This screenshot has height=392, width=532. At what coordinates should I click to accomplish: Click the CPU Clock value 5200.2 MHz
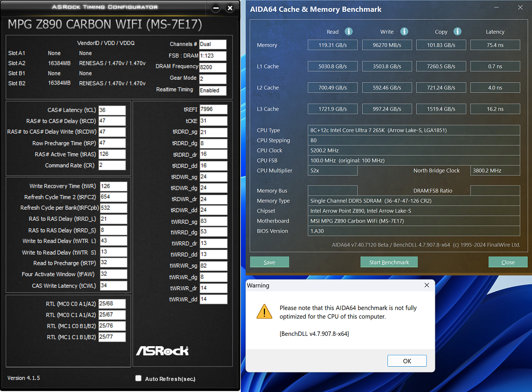click(x=414, y=150)
